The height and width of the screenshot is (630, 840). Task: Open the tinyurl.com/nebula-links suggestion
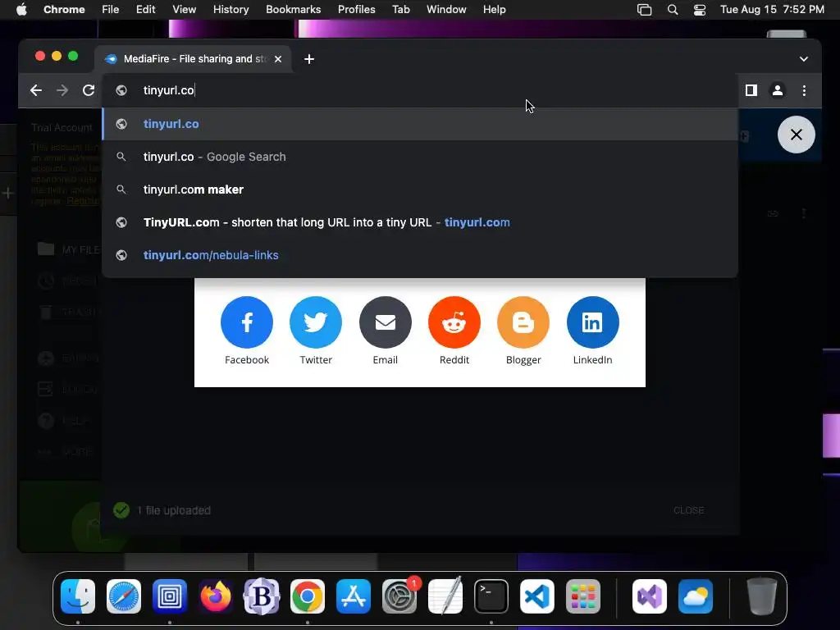tap(420, 255)
